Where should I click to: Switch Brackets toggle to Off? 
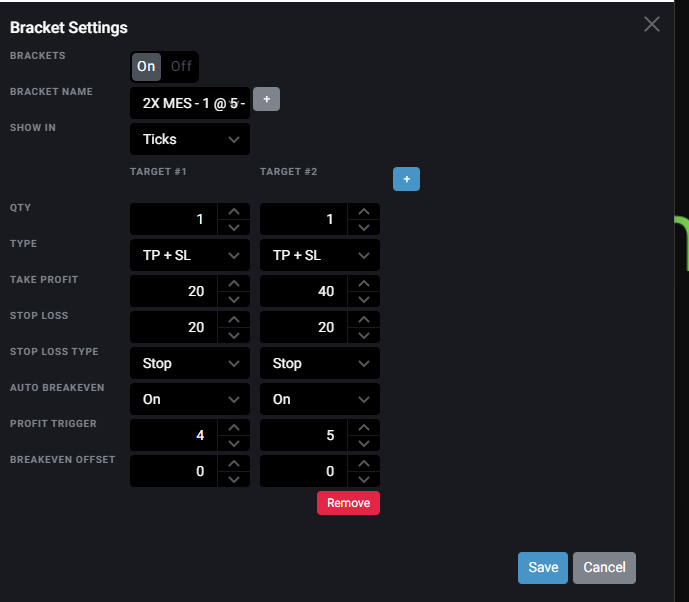[x=181, y=66]
